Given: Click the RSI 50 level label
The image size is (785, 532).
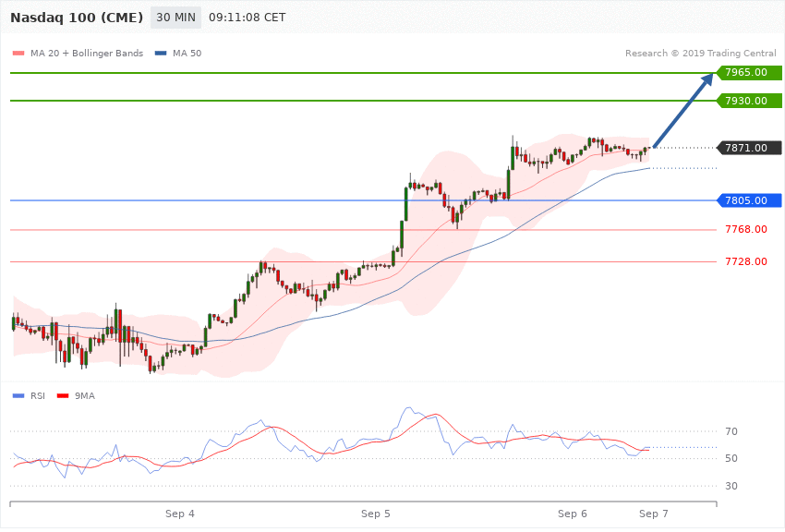Looking at the screenshot, I should [731, 458].
